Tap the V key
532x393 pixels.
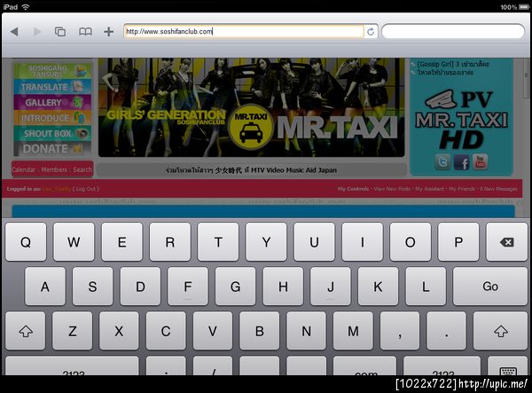coord(213,331)
